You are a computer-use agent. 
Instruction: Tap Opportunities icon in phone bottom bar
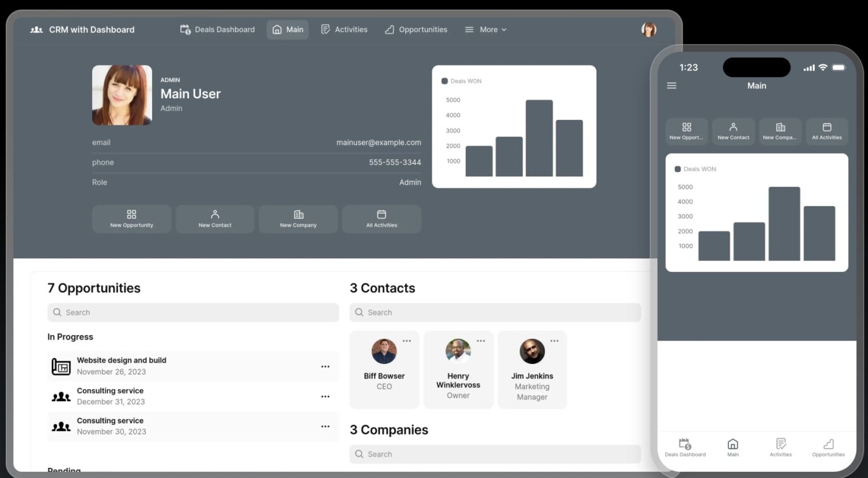coord(828,445)
